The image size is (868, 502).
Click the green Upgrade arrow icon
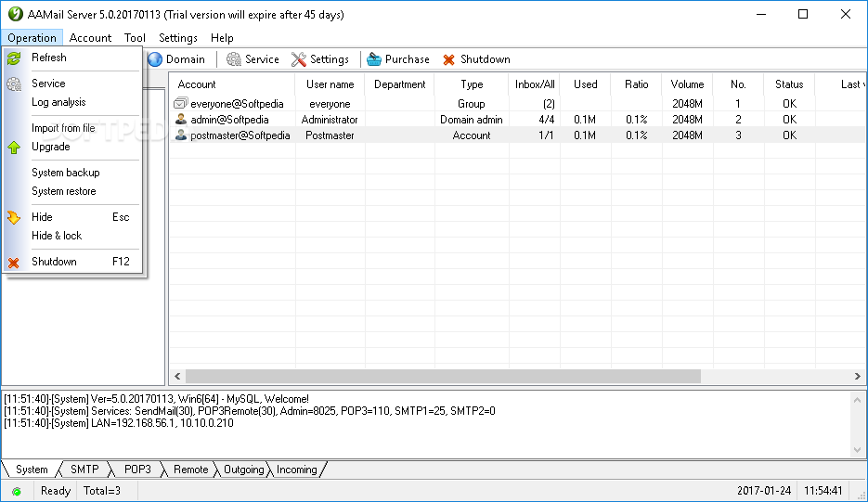click(14, 148)
